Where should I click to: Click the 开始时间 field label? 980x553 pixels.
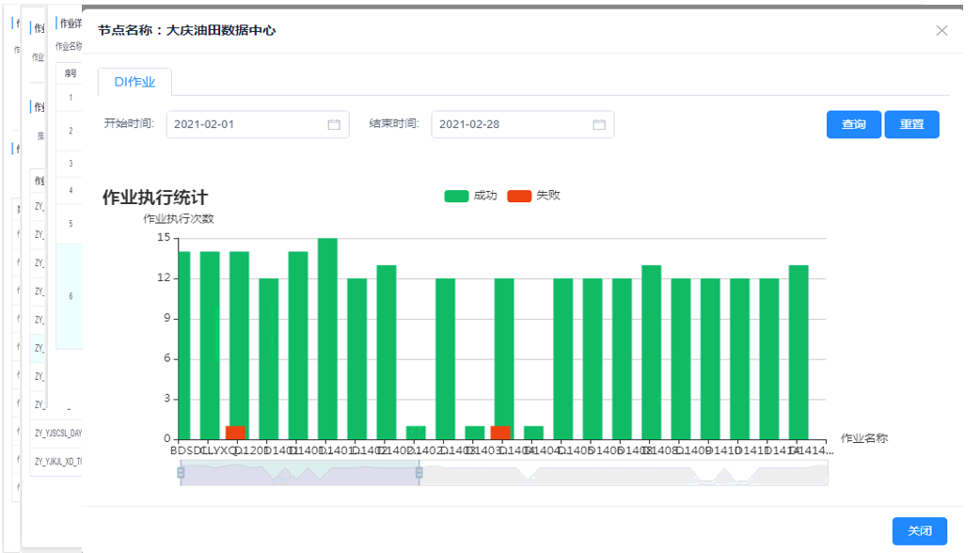[129, 124]
